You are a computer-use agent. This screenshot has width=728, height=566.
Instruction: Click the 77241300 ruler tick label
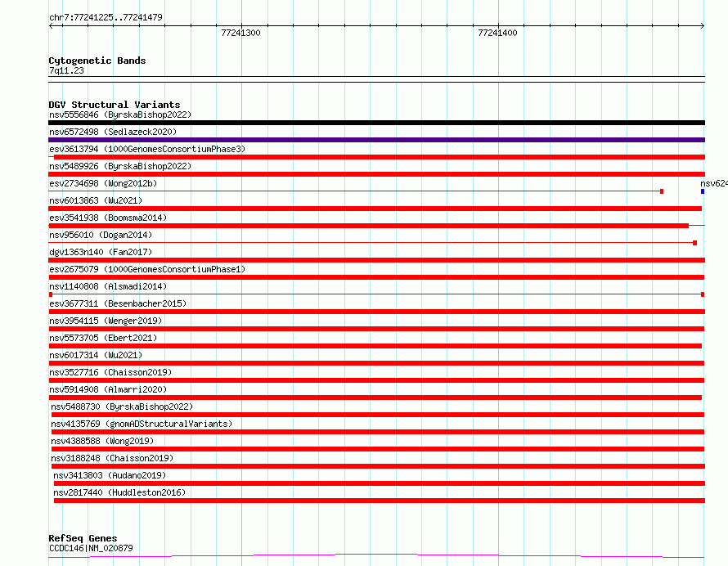(x=241, y=33)
